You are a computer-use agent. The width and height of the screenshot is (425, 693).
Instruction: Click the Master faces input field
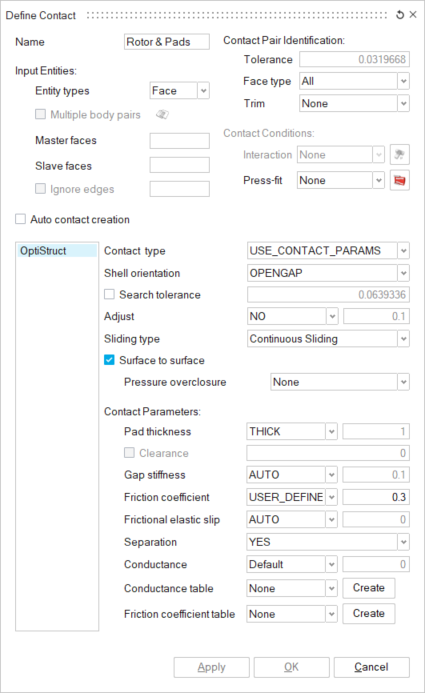click(179, 141)
